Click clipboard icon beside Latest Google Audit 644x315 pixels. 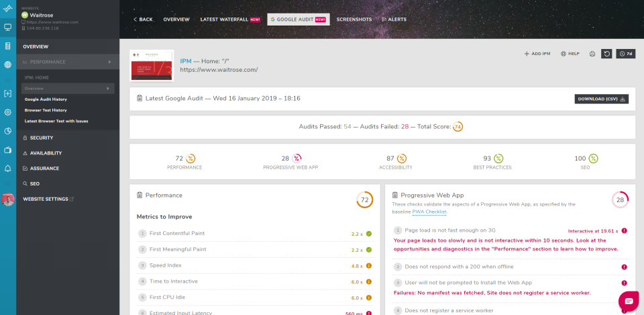(x=140, y=98)
